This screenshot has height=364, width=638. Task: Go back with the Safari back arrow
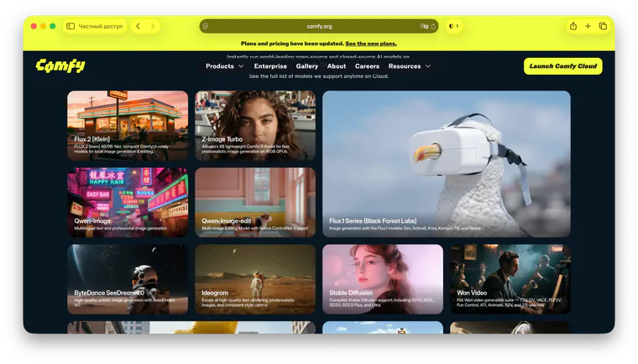pos(139,26)
